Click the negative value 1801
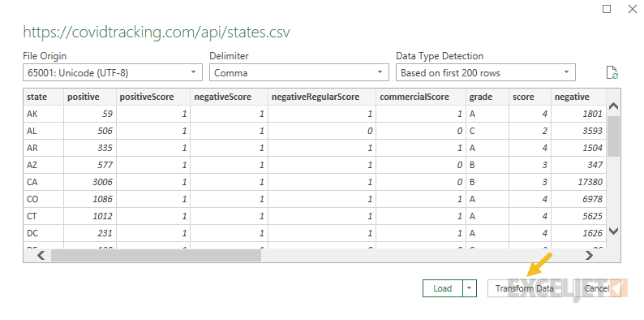Viewport: 644px width, 320px height. coord(578,114)
